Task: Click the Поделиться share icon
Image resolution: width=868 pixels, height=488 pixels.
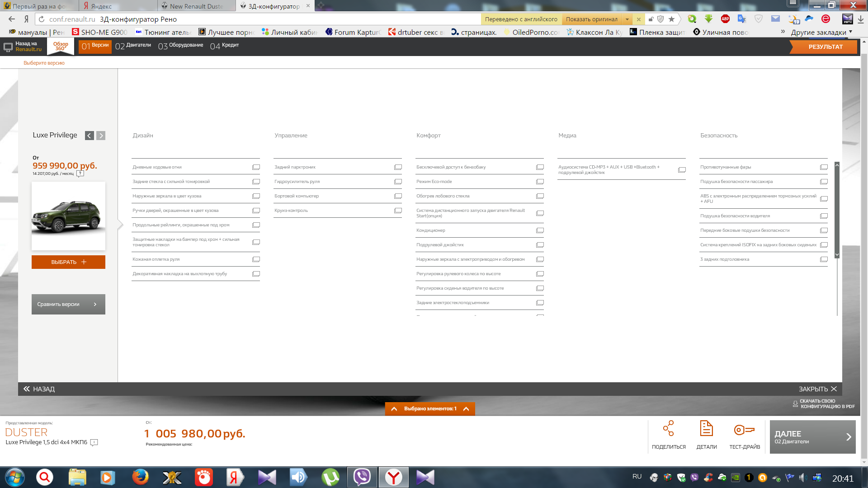Action: point(668,428)
